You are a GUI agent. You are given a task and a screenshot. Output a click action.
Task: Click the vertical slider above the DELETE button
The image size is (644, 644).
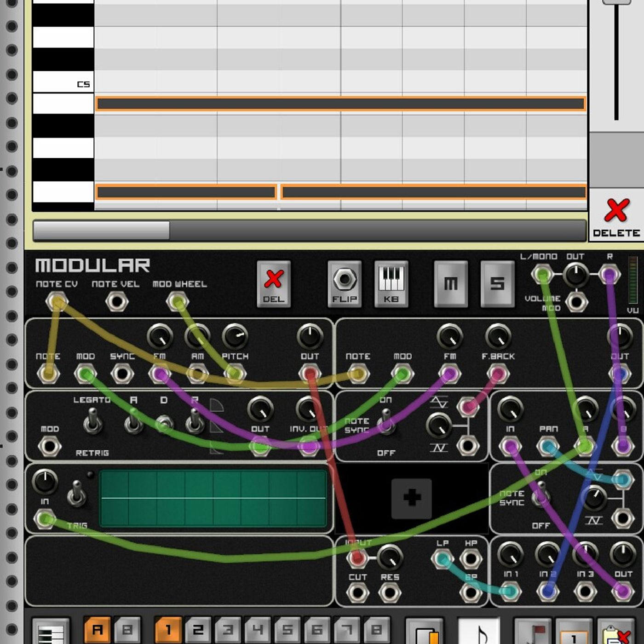[616, 2]
